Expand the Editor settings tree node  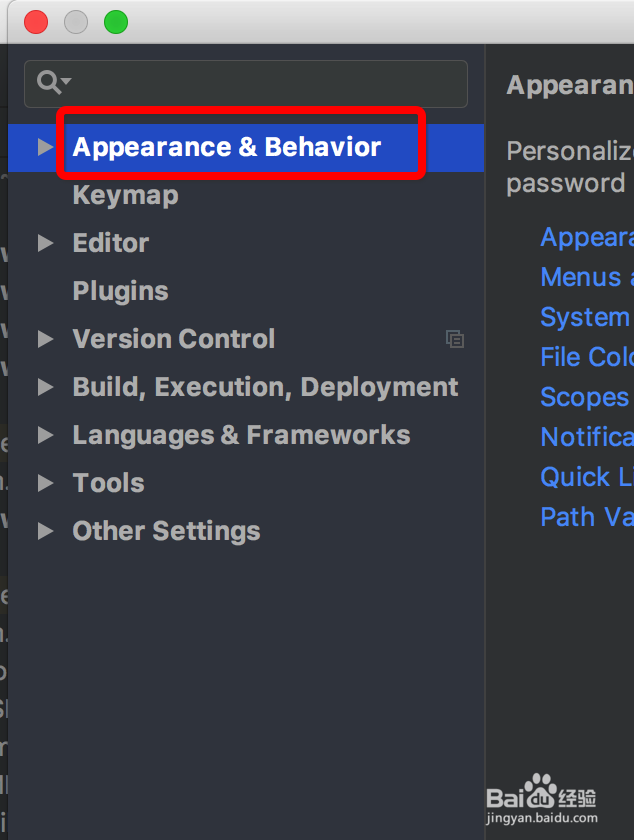46,243
